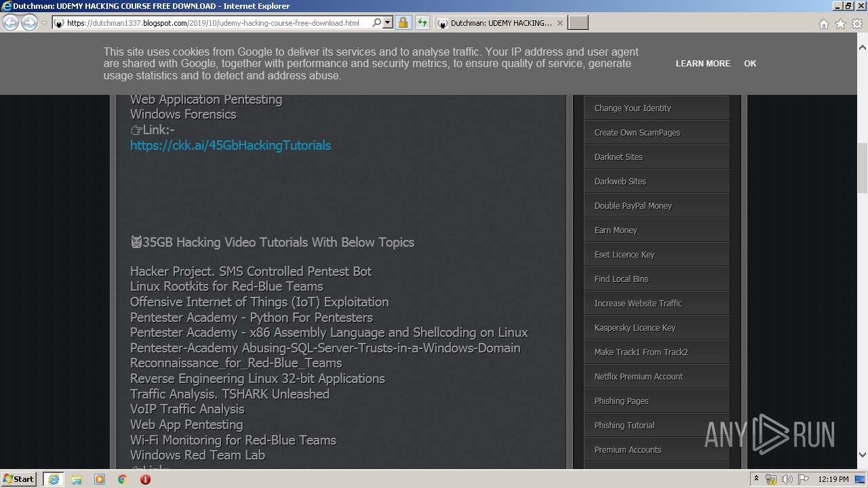Viewport: 868px width, 488px height.
Task: Open Darkweb Sites sidebar item
Action: (656, 181)
